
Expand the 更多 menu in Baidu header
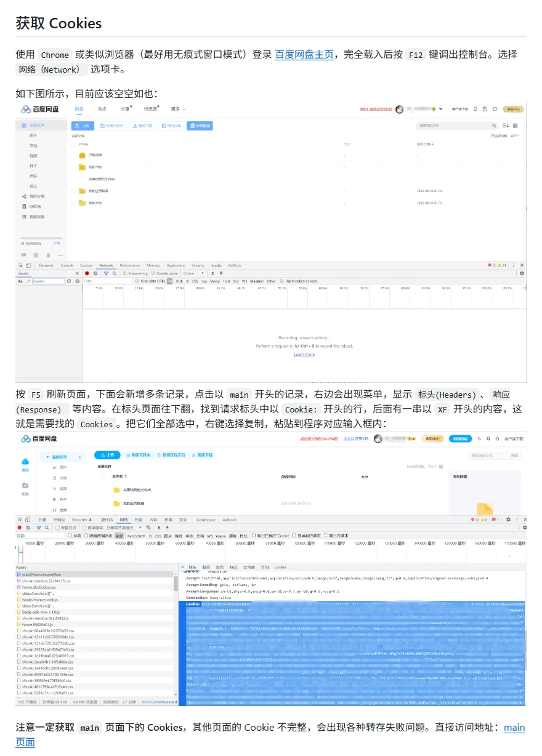pos(177,109)
